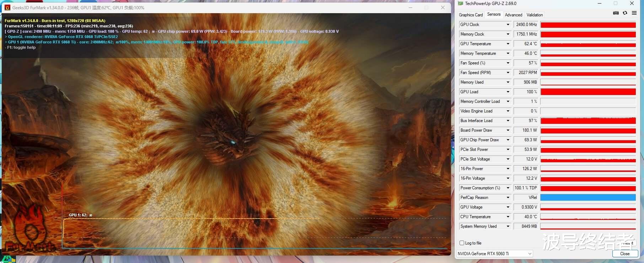Open the Video Engine Load dropdown

[x=508, y=111]
